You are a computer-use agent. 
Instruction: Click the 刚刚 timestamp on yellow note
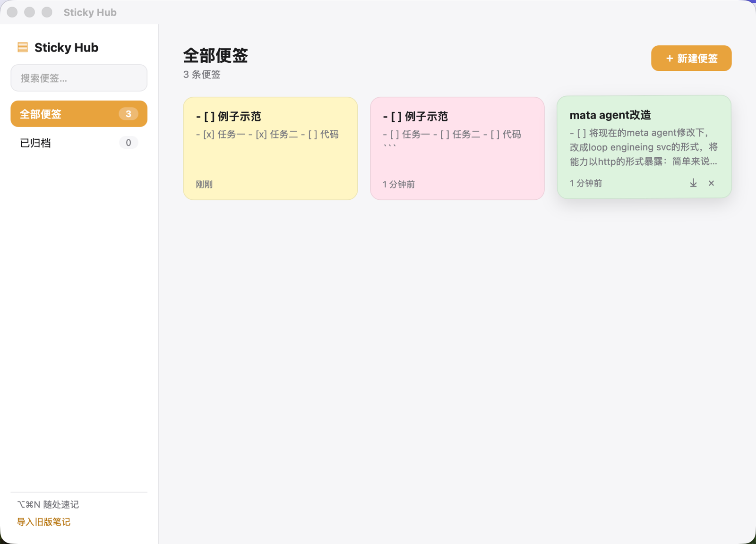click(204, 184)
